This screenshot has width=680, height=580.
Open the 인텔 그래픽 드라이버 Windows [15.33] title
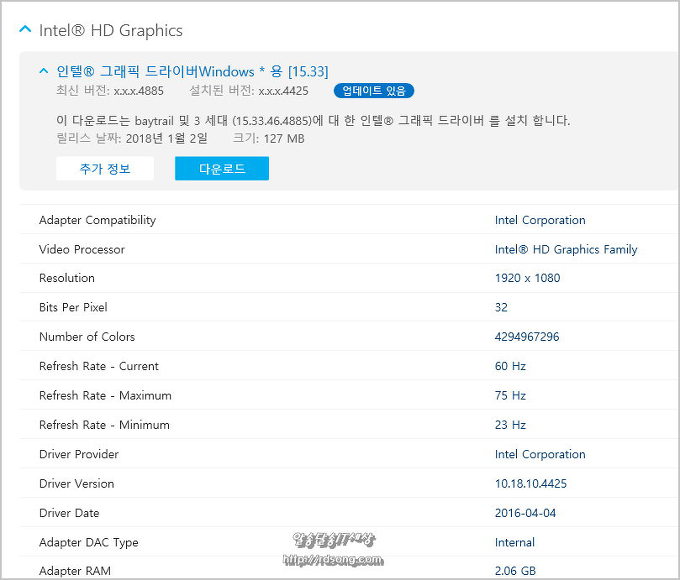(x=192, y=71)
